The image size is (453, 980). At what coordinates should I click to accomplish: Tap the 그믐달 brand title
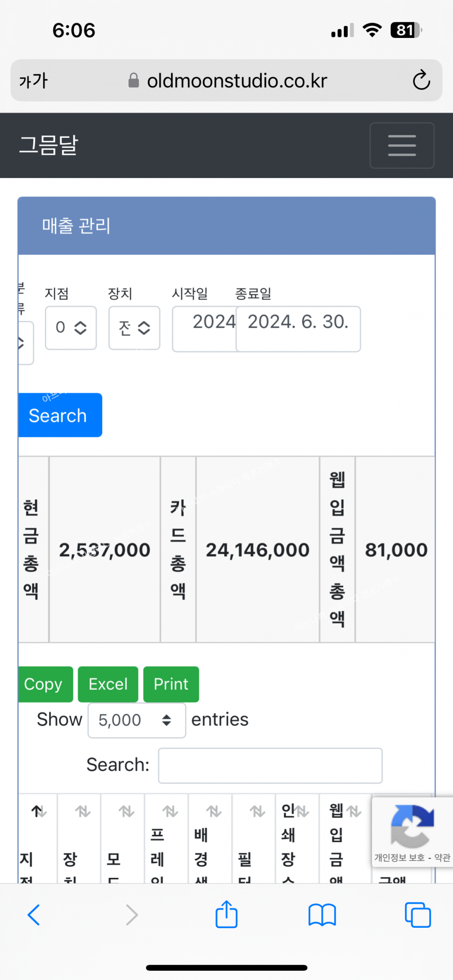pyautogui.click(x=49, y=145)
